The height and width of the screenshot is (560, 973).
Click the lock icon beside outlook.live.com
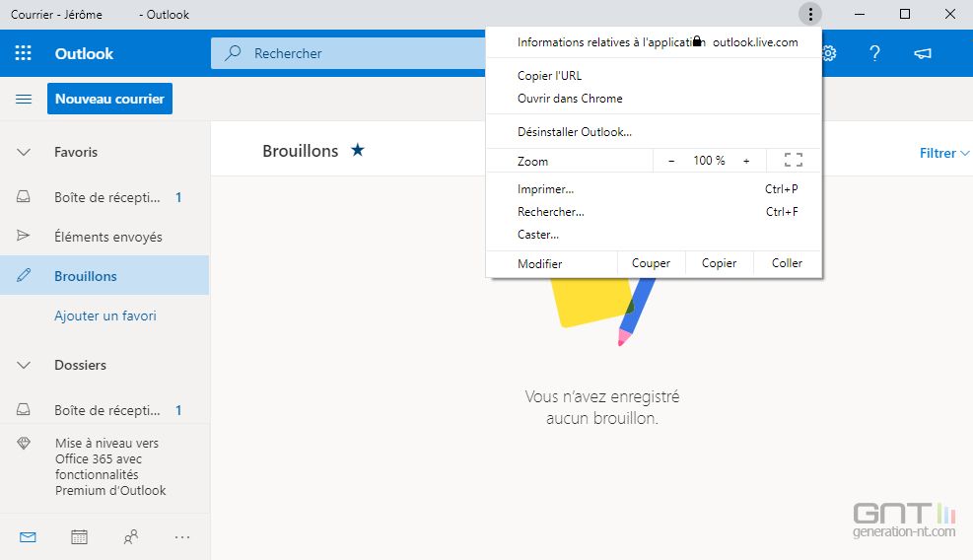coord(698,41)
